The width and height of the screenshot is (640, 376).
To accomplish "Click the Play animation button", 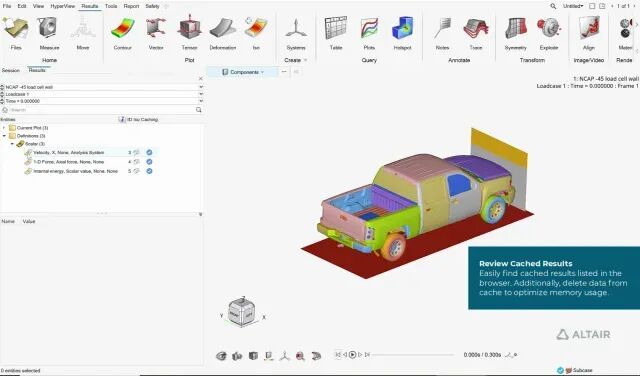I will point(352,355).
